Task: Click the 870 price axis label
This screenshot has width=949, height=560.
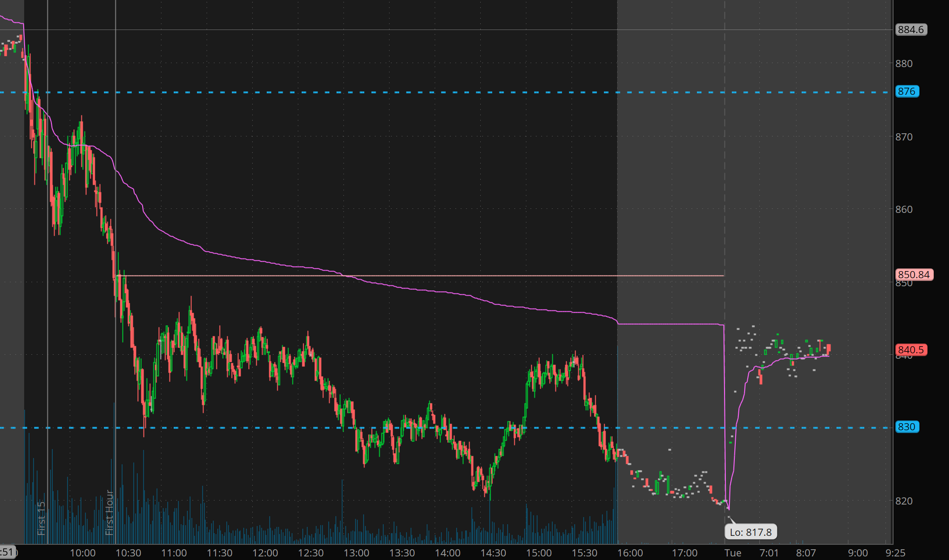Action: (x=903, y=137)
